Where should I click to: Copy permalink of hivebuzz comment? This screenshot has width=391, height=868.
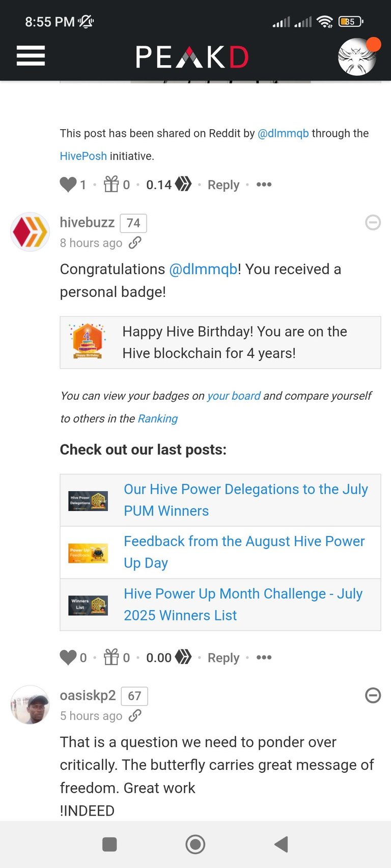coord(135,243)
